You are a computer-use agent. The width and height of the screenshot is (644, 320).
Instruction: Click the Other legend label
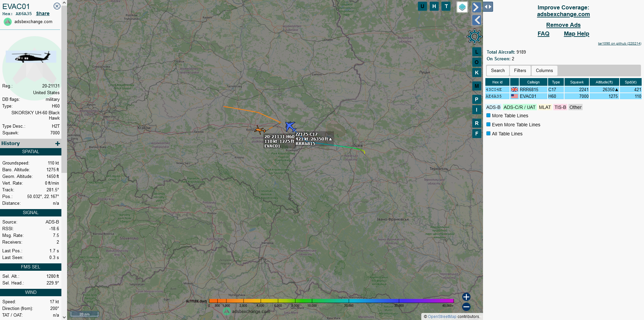click(x=575, y=107)
